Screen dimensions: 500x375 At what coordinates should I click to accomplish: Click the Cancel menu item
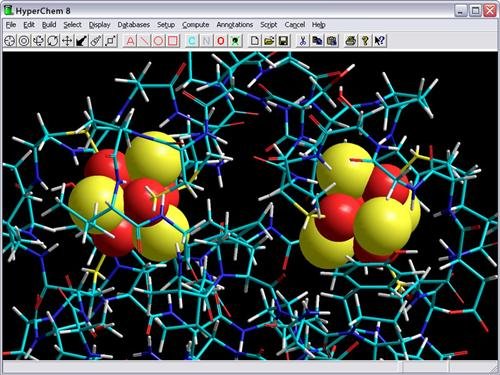[x=295, y=25]
